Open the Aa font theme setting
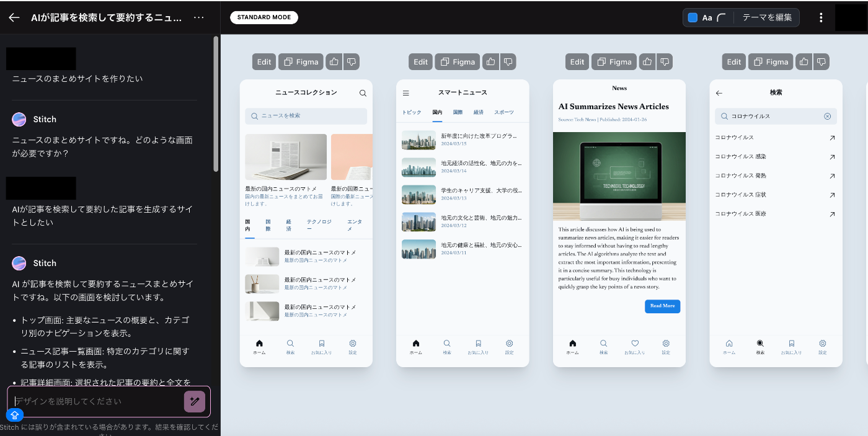Screen dimensions: 868x436 point(707,17)
